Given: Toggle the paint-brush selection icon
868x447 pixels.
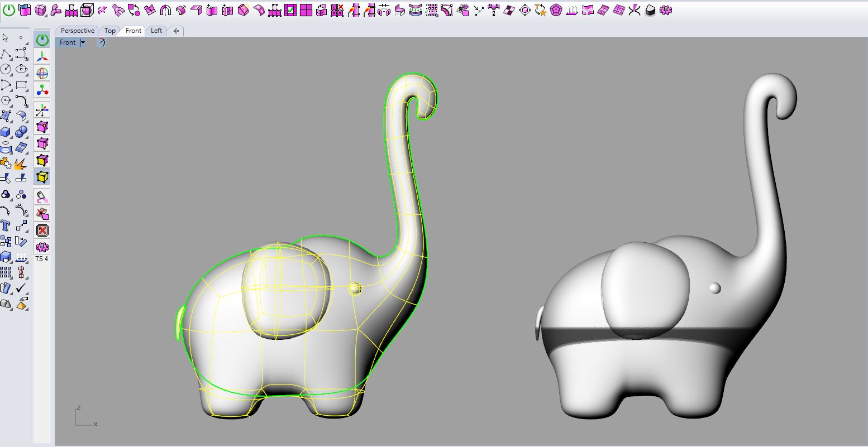Looking at the screenshot, I should [x=42, y=196].
